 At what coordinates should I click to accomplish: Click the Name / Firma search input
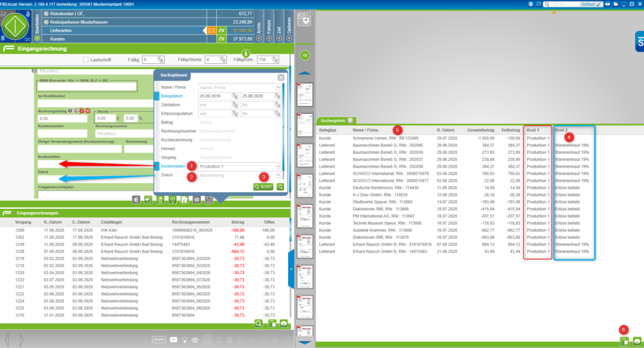(x=236, y=88)
